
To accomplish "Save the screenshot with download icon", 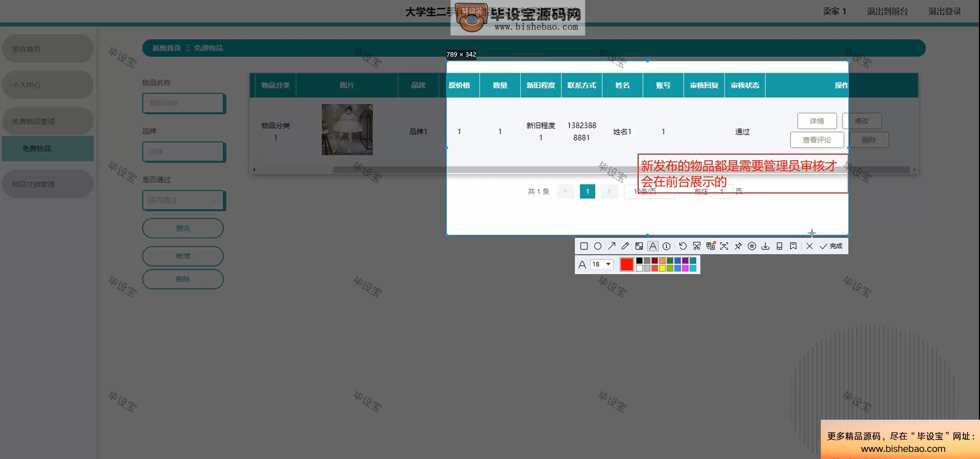I will click(765, 246).
